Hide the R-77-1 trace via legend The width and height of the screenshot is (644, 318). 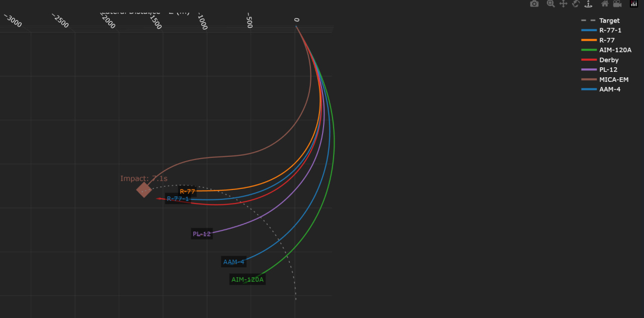[x=610, y=30]
